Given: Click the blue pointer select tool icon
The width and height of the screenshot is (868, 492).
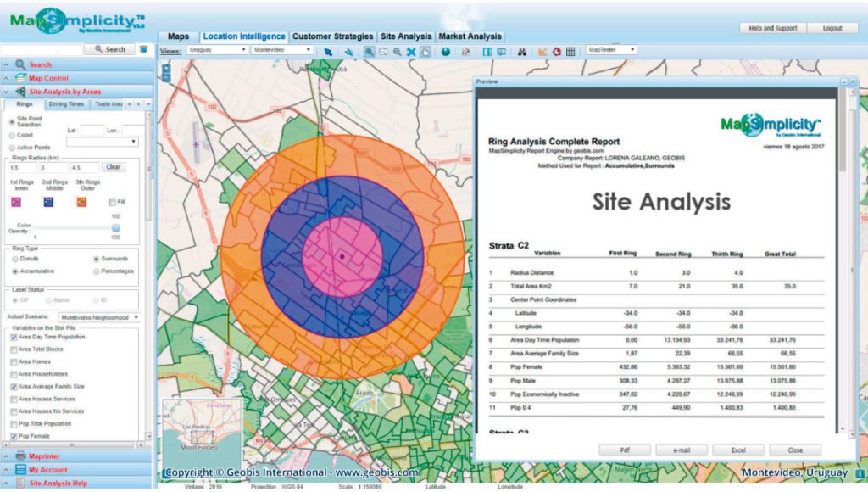Looking at the screenshot, I should pos(328,52).
